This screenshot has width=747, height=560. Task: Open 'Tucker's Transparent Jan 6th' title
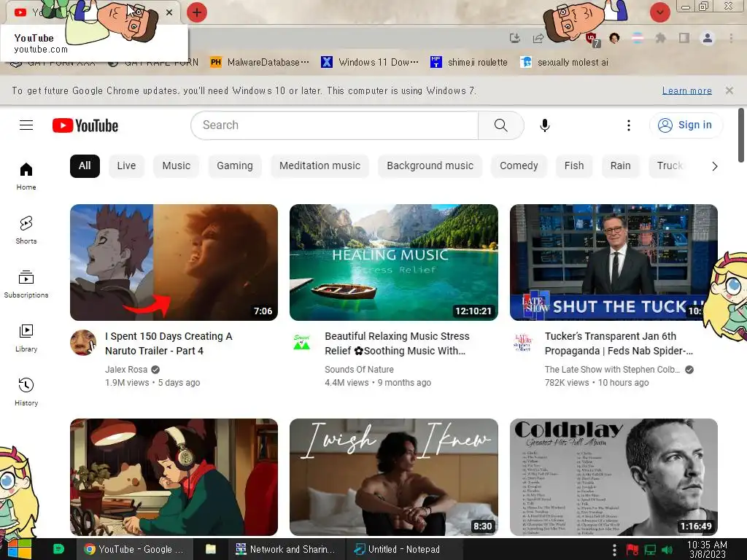coord(619,343)
